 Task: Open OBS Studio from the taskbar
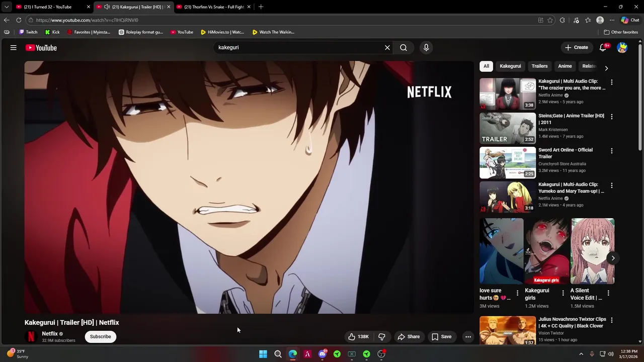point(381,354)
